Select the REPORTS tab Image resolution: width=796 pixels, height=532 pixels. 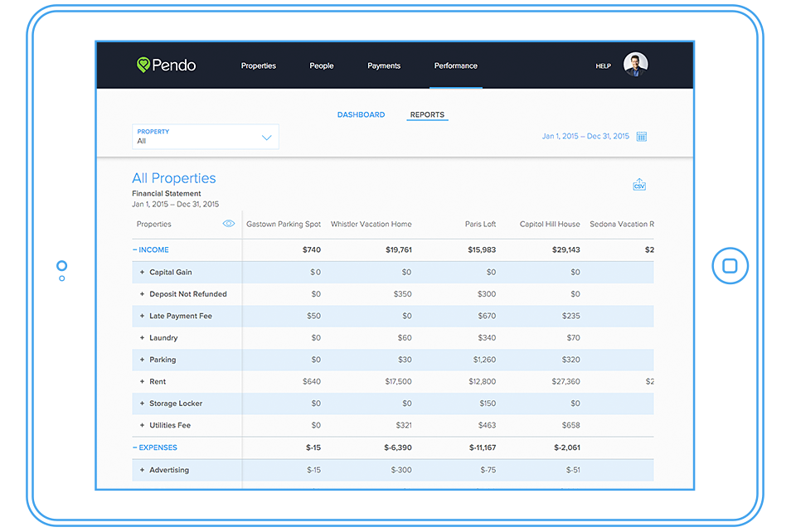pos(427,114)
